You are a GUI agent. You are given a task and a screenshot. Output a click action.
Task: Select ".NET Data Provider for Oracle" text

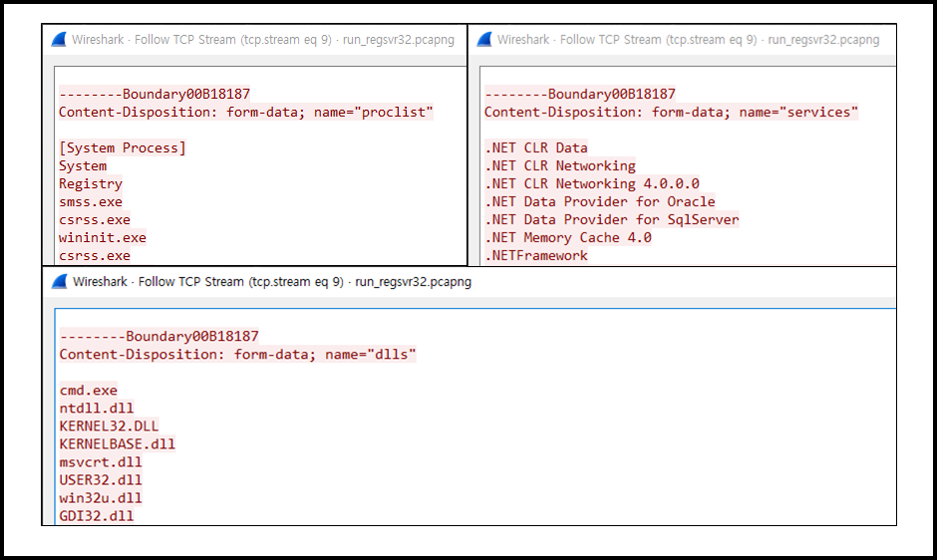pos(600,202)
